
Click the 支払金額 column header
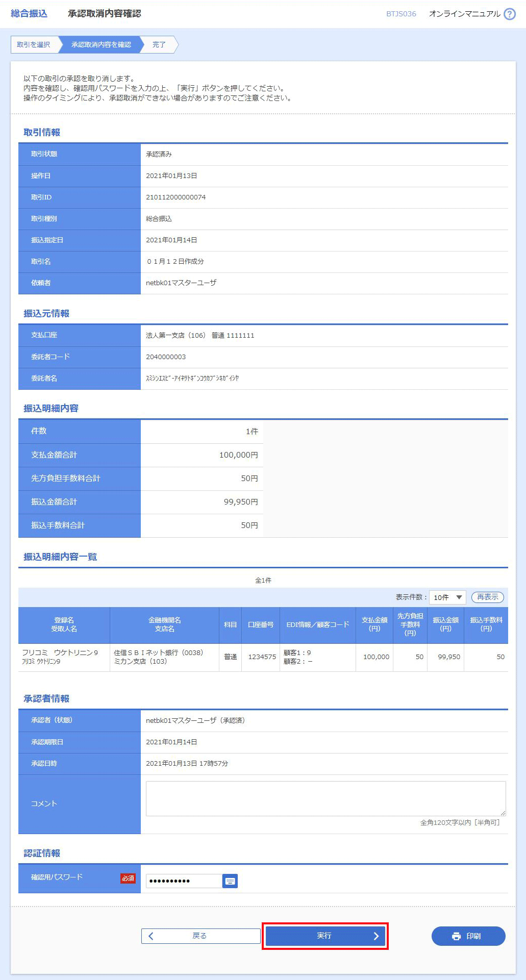click(x=374, y=624)
